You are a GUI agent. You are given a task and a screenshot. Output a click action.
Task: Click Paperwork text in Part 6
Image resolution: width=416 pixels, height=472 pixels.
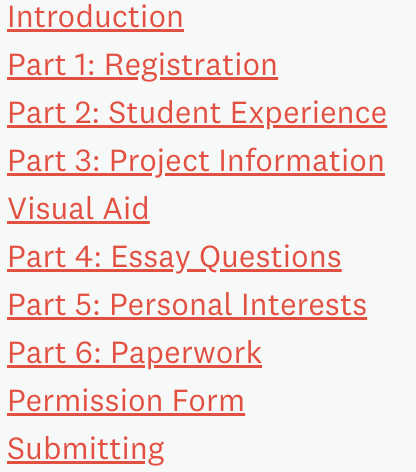tap(186, 354)
